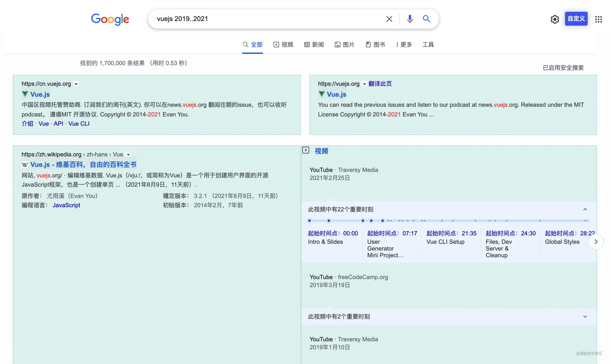Open freeCodeCamp.org video dated 2019年3月19日
This screenshot has width=611, height=364.
[348, 281]
